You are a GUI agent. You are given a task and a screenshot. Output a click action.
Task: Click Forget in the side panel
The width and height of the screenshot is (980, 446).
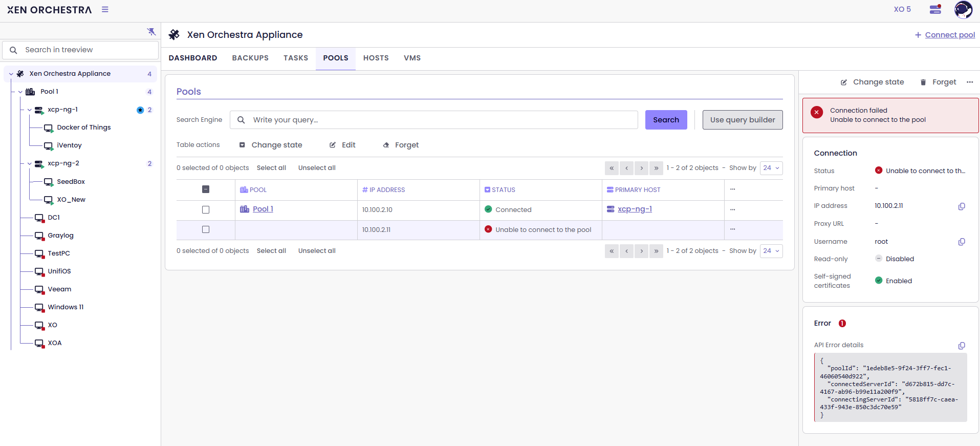pos(938,82)
